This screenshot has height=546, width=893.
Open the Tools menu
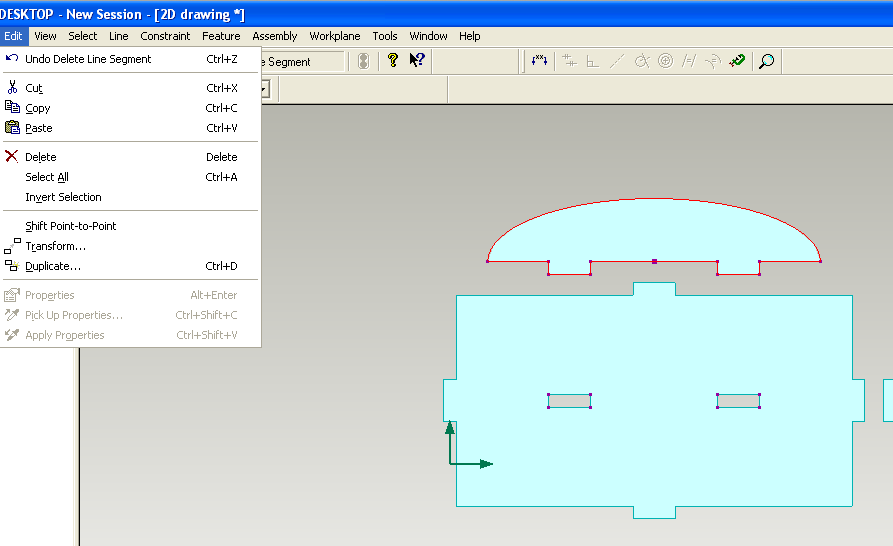click(385, 36)
